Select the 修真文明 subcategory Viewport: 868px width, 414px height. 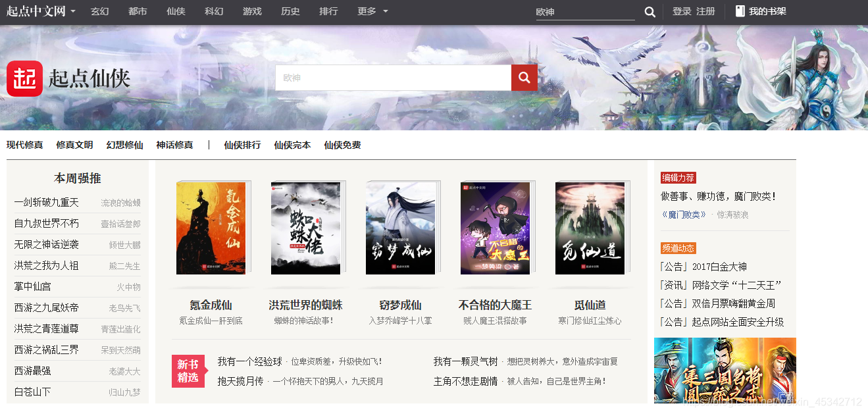pos(74,145)
